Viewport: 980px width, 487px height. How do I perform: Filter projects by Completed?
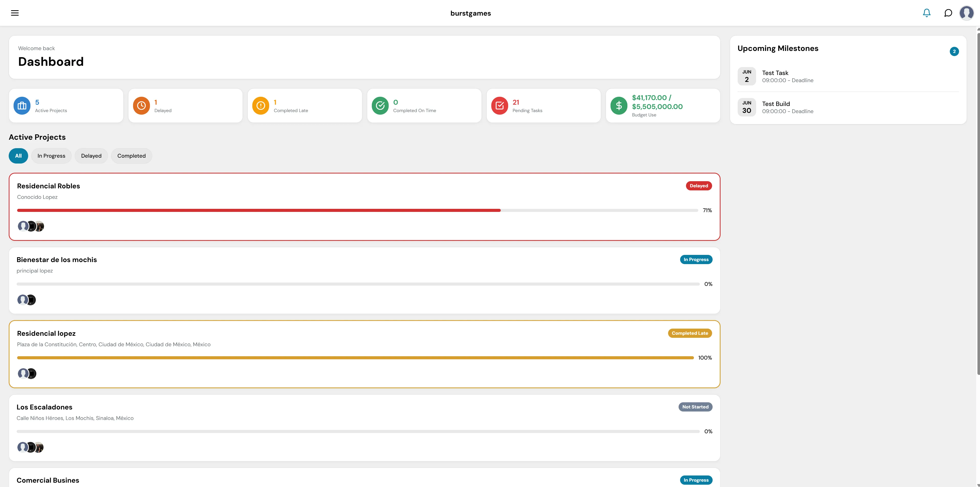tap(131, 156)
